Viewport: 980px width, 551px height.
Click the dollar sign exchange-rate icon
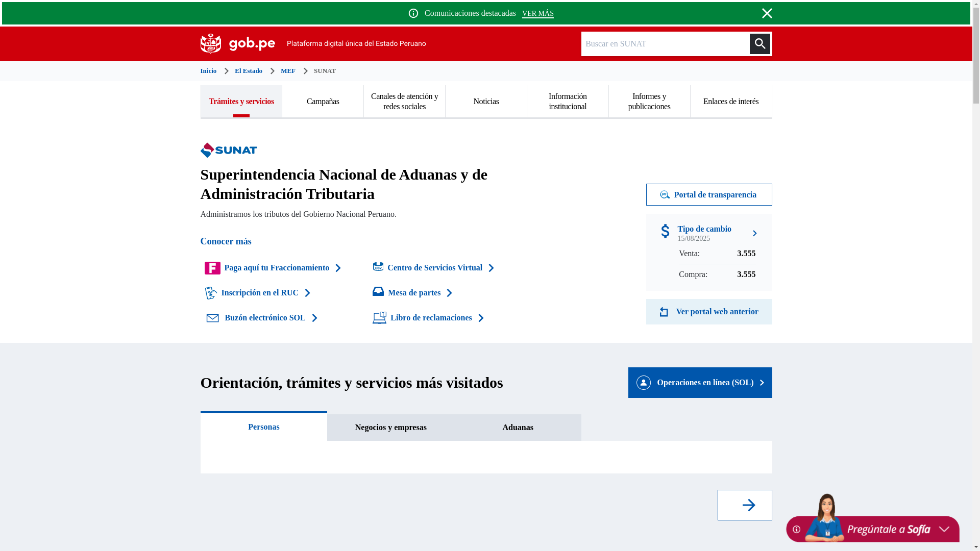point(665,231)
